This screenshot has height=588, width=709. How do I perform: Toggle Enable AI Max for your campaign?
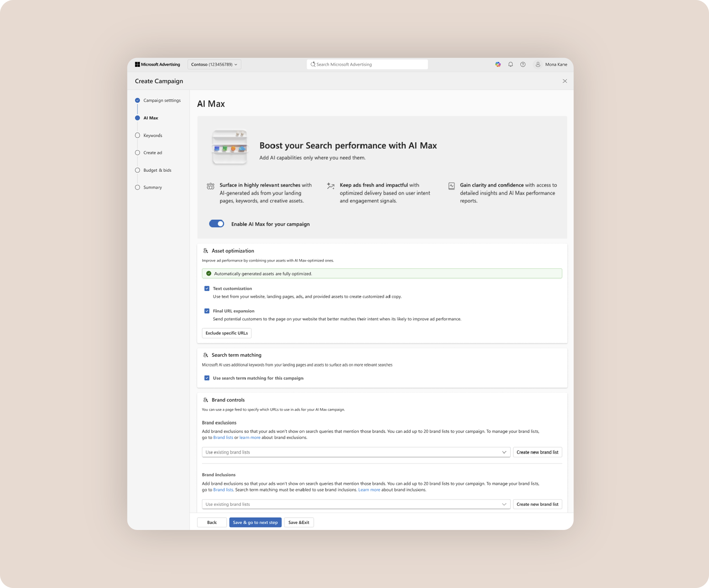(x=216, y=224)
